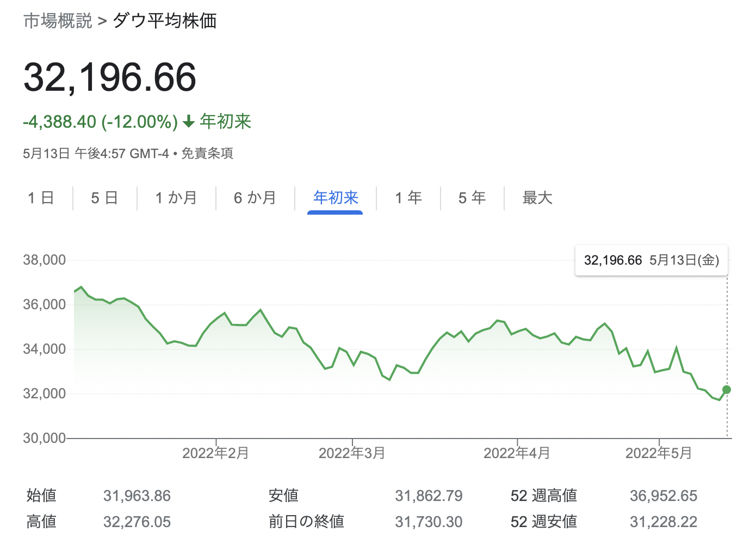Open the 免責条項 disclaimer link
Image resolution: width=756 pixels, height=551 pixels.
207,153
